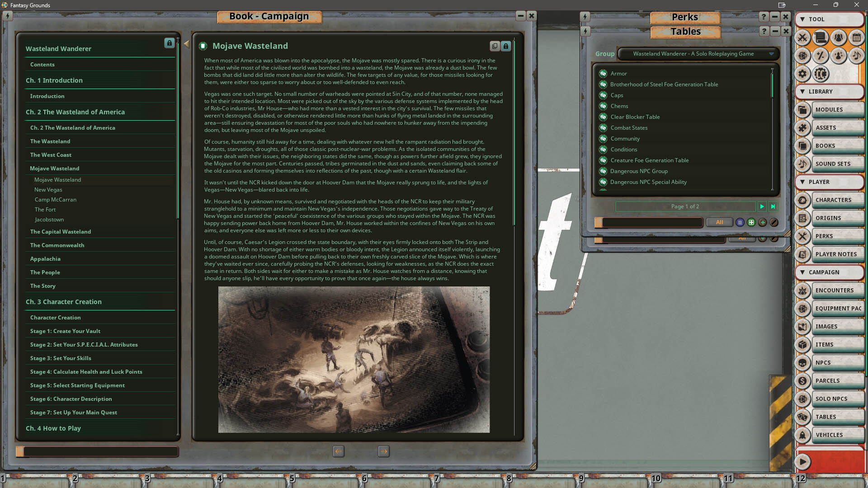This screenshot has height=488, width=868.
Task: Click the Player Notes icon
Action: (x=802, y=254)
